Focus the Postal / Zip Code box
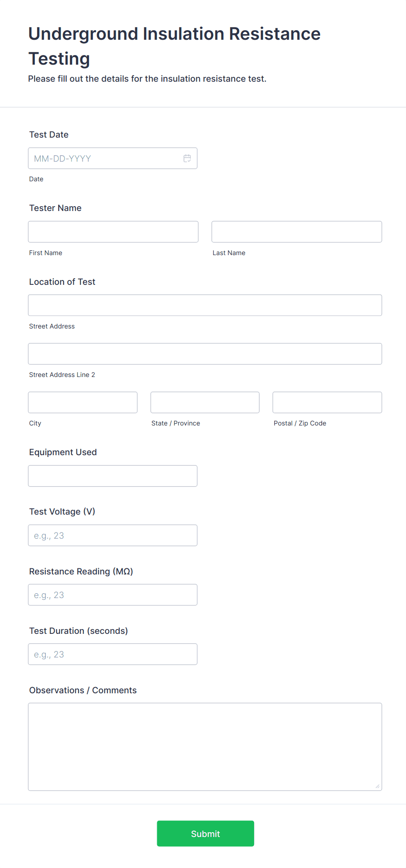406x868 pixels. (x=327, y=402)
